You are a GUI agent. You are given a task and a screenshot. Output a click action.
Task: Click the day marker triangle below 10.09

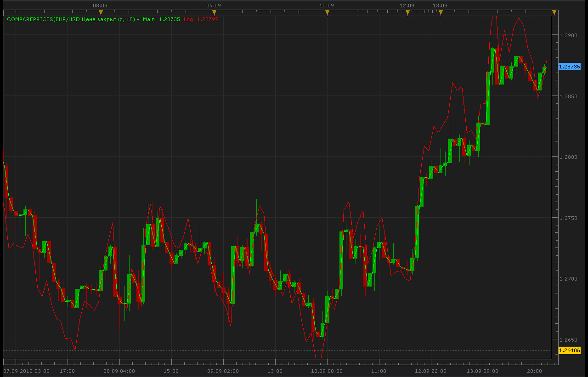[327, 13]
